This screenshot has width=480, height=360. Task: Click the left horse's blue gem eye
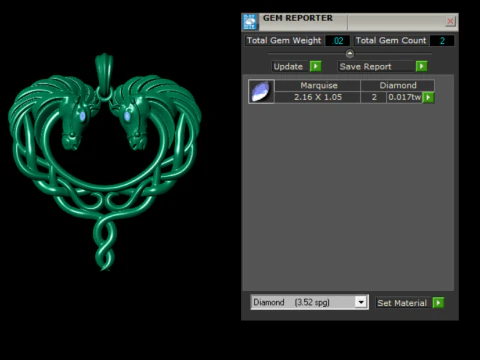point(83,116)
